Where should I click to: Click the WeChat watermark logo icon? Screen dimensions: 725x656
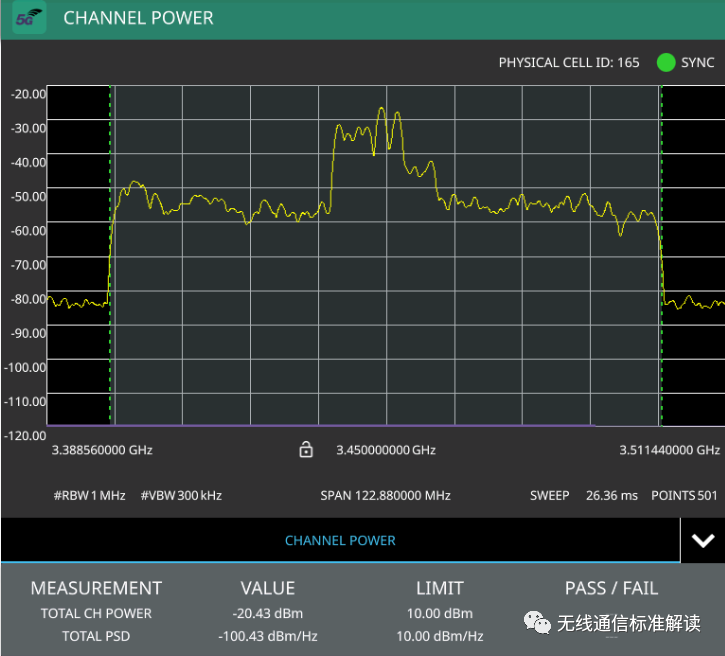[540, 623]
